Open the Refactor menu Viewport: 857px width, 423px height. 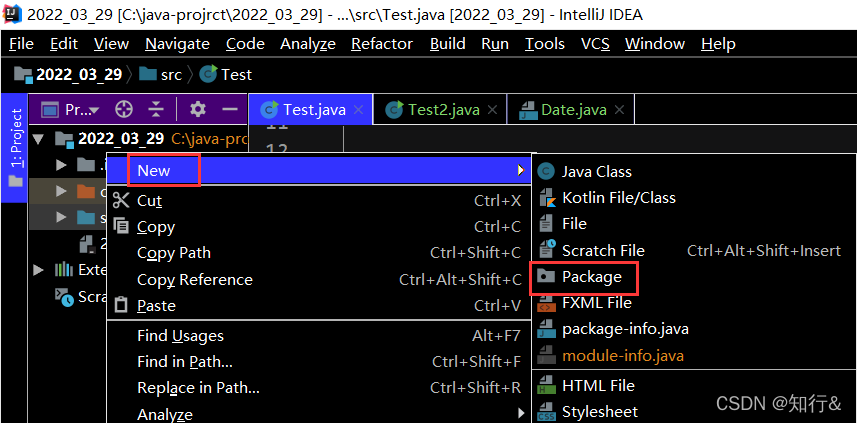pos(382,44)
